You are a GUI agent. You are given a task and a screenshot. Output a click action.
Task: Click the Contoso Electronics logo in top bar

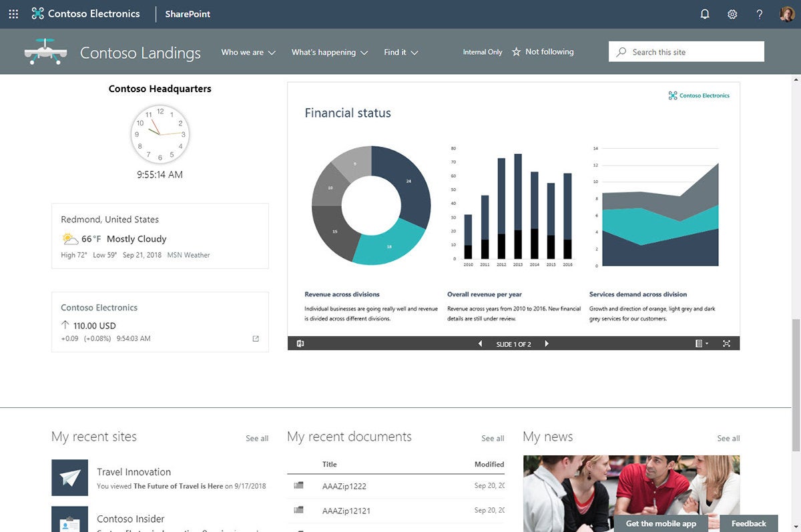coord(85,14)
